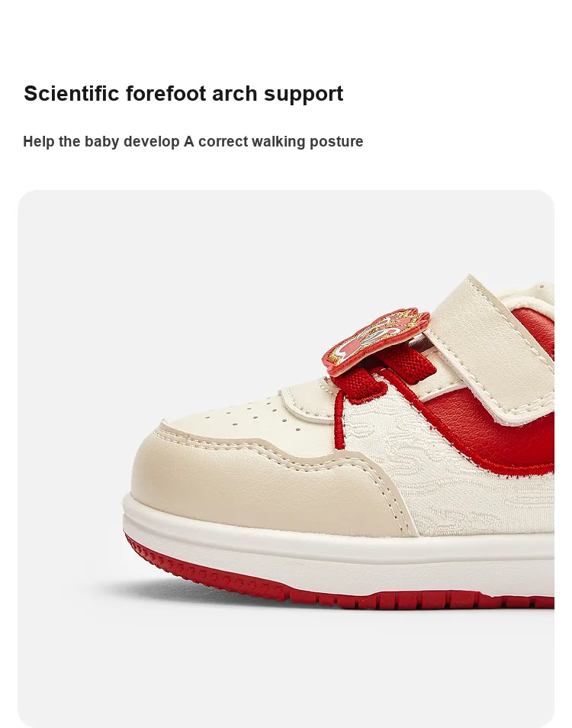Click the word 'support' in the title

click(x=304, y=95)
